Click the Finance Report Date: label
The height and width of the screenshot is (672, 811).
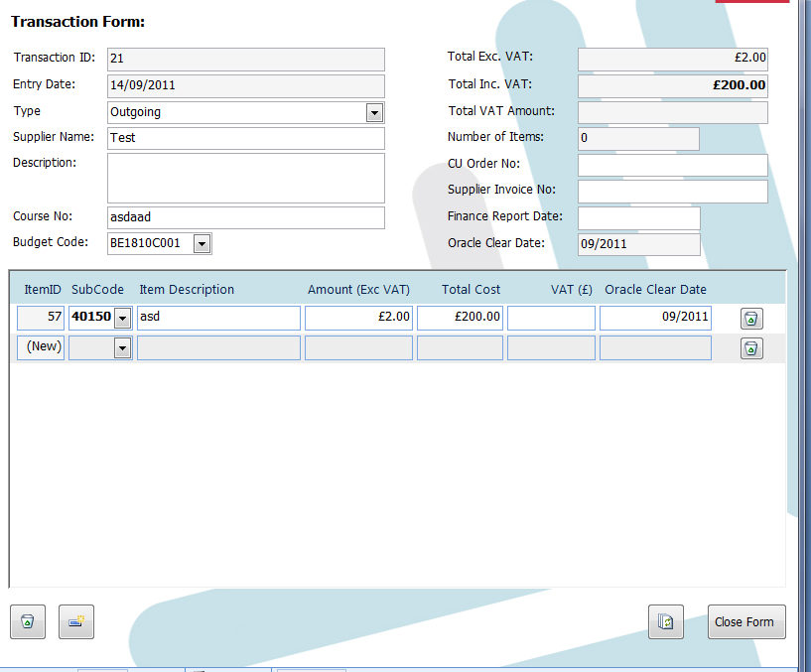click(505, 216)
